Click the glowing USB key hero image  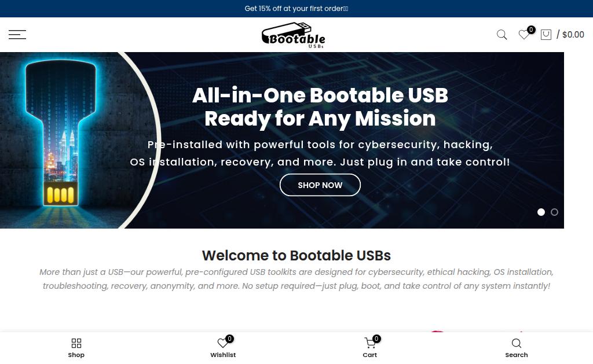pyautogui.click(x=60, y=134)
